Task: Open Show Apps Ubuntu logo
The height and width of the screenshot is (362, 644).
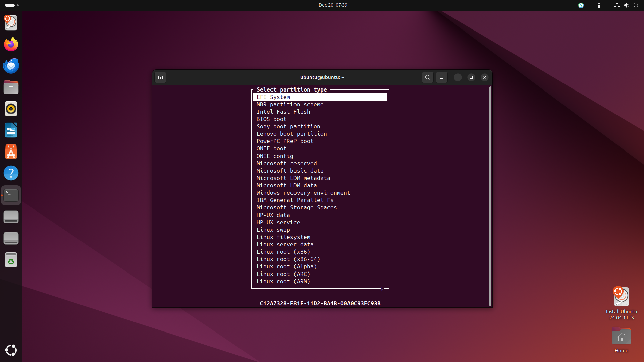Action: [11, 350]
